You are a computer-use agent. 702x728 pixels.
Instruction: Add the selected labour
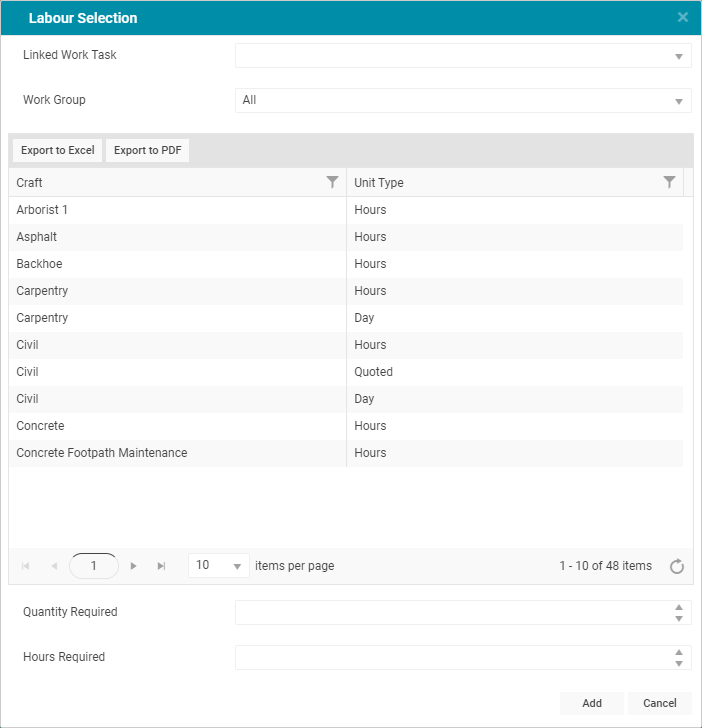[592, 703]
